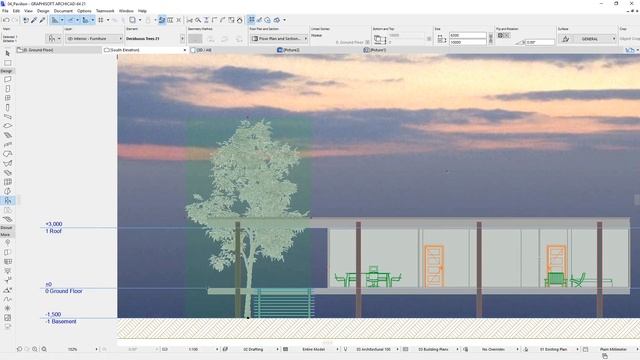Select the Shell tool
This screenshot has height=360, width=640.
[x=7, y=163]
